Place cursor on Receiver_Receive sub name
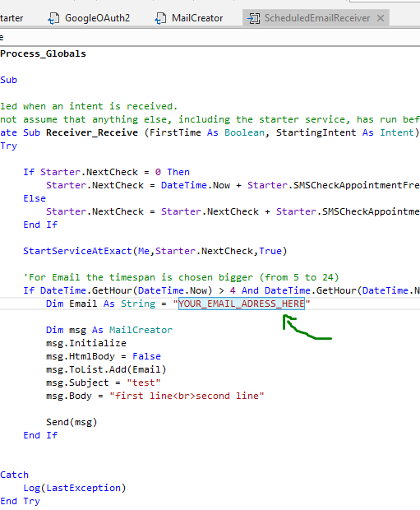Viewport: 420px width, 510px height. coord(92,132)
